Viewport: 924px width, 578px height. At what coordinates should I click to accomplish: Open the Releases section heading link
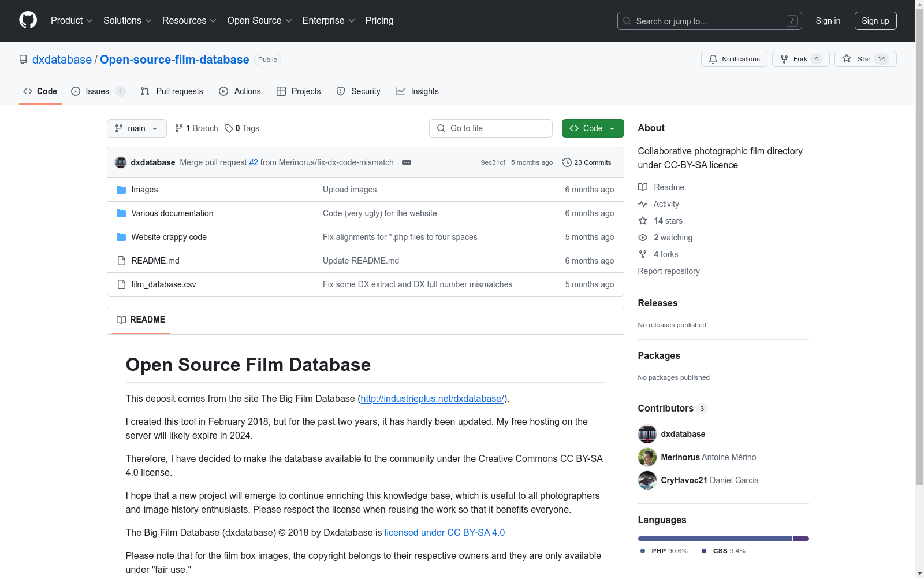[x=658, y=303]
